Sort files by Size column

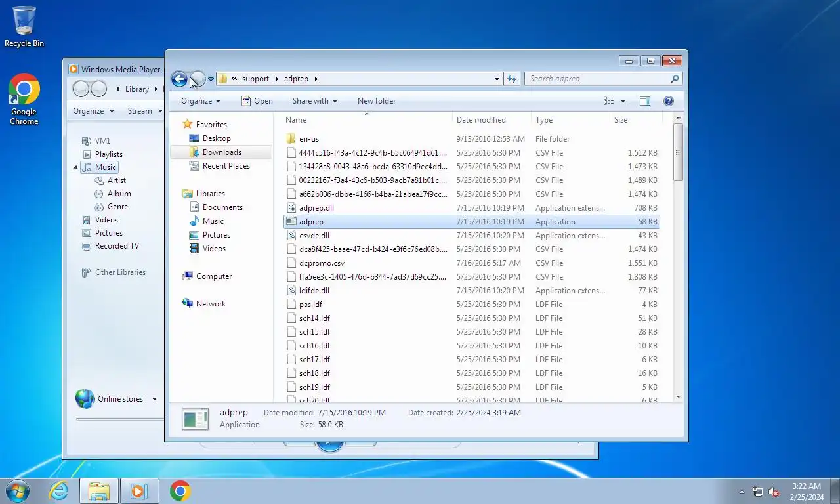(x=635, y=120)
